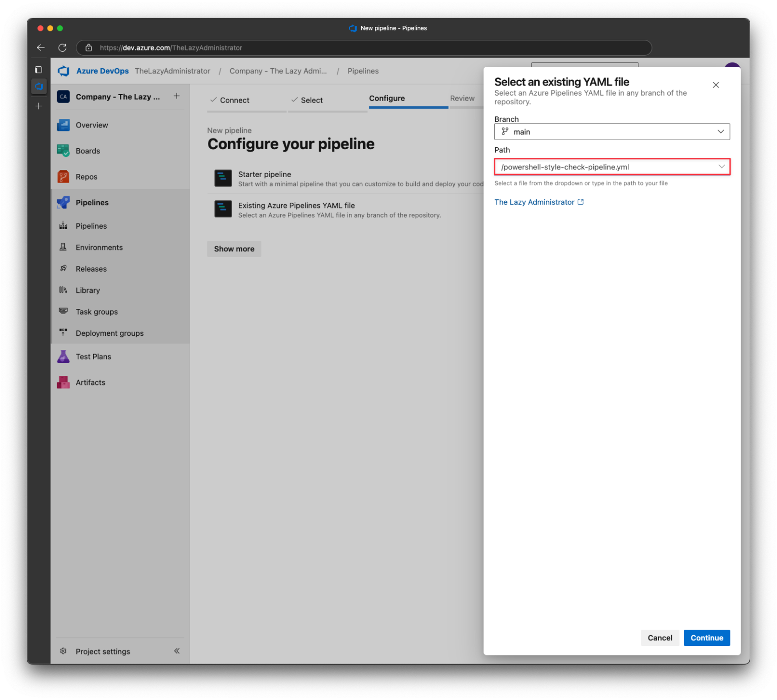Open the Library books icon

click(x=63, y=290)
